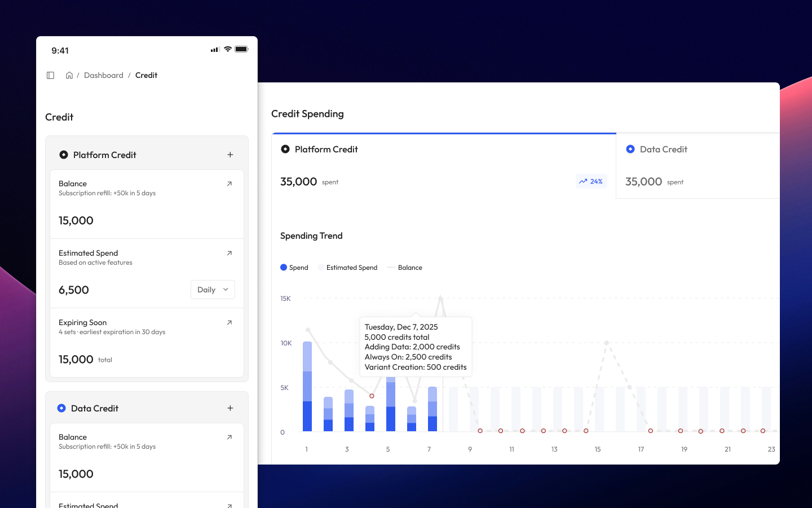812x508 pixels.
Task: Click 'Subscription refill: +50k in 5 days' under Platform Credit
Action: tap(107, 193)
